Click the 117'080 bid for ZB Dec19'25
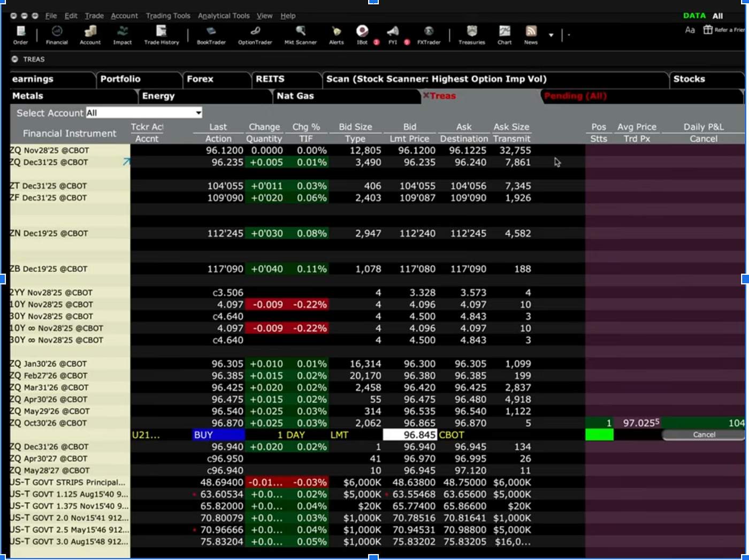The width and height of the screenshot is (749, 560). point(417,269)
